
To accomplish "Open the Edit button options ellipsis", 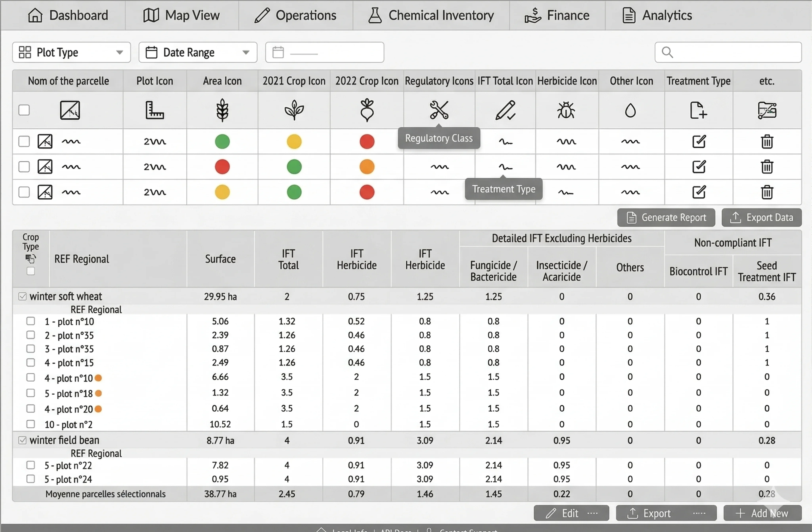I will [593, 513].
